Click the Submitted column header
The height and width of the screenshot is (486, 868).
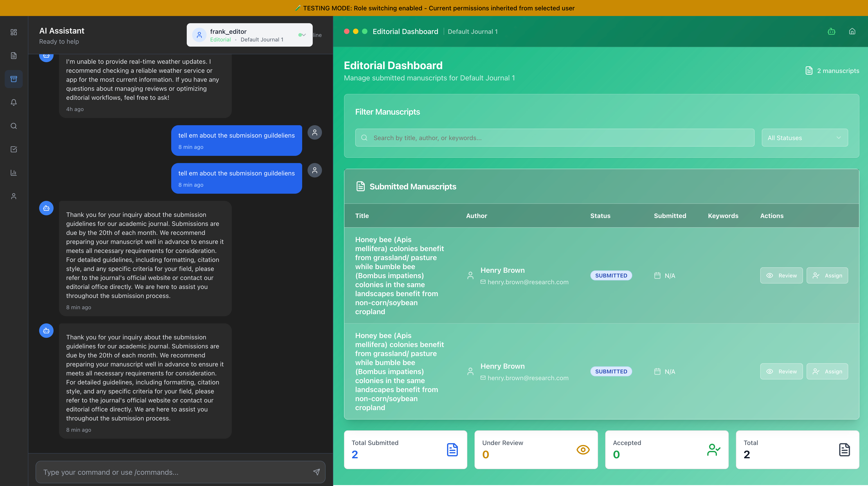(x=670, y=216)
